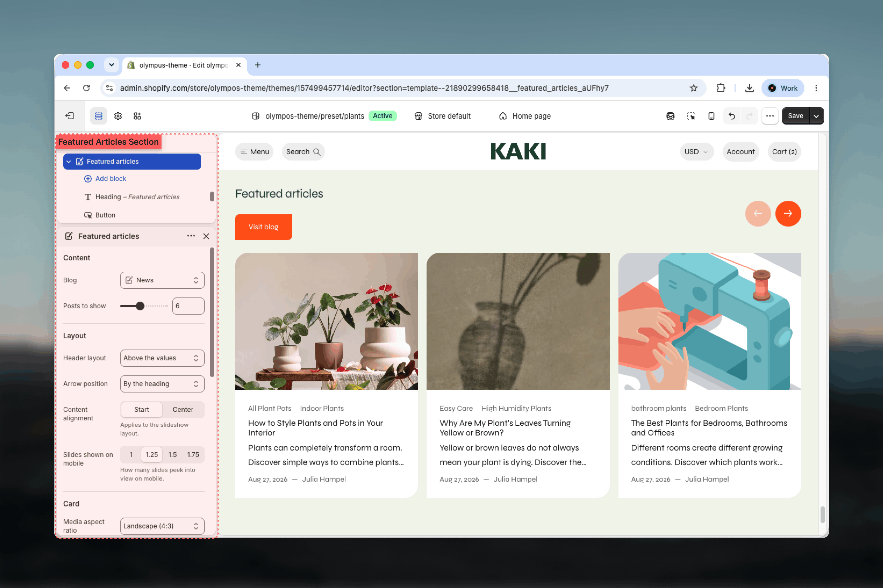Open Store default market selector
The width and height of the screenshot is (883, 588).
click(442, 116)
